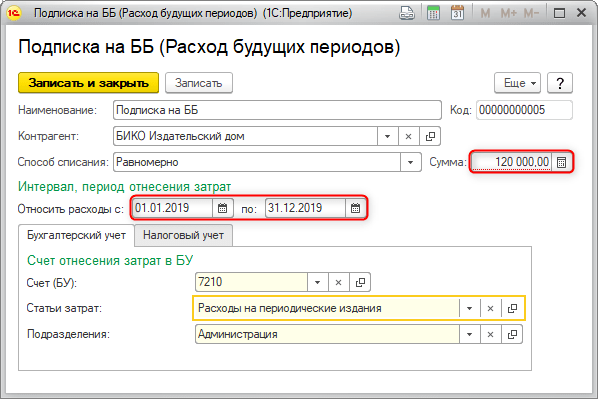
Task: Open the Подразделения item card
Action: tap(512, 334)
